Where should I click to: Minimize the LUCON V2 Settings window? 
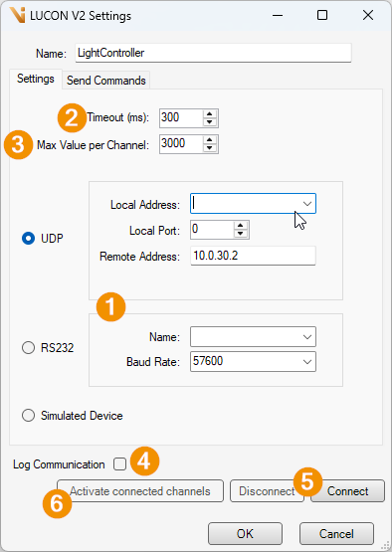pyautogui.click(x=278, y=15)
